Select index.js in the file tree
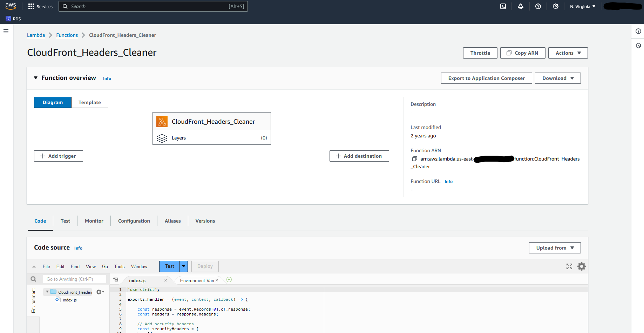Screen dimensions: 644x333 click(x=70, y=300)
